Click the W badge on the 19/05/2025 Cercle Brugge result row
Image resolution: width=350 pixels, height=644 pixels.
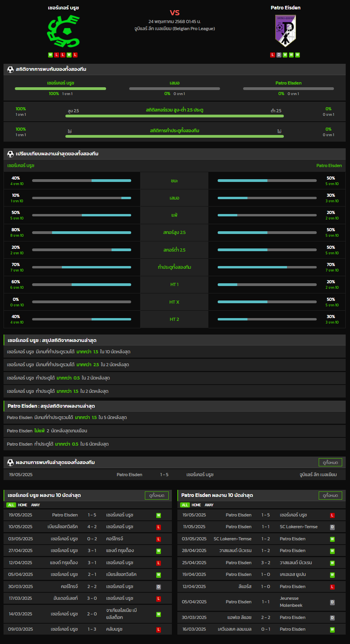coord(159,515)
